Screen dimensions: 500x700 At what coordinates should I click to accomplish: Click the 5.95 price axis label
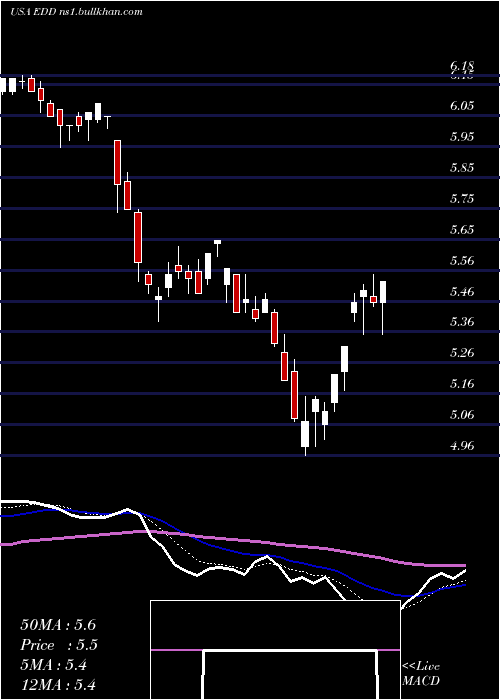(462, 137)
